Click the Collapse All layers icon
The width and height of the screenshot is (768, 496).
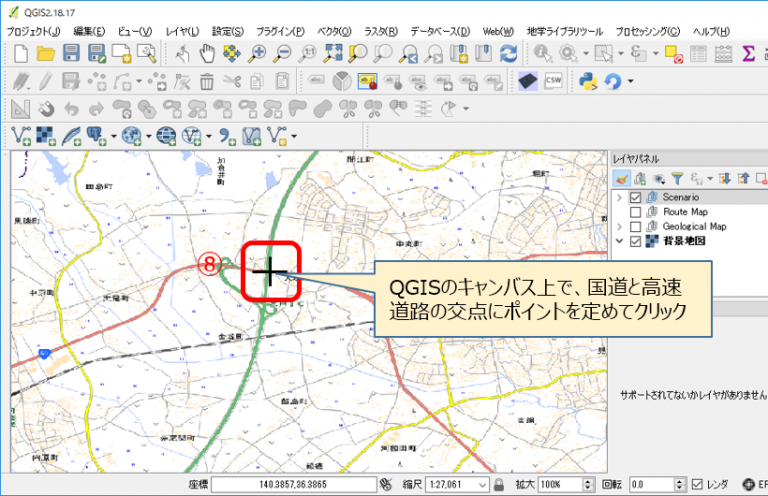(744, 178)
